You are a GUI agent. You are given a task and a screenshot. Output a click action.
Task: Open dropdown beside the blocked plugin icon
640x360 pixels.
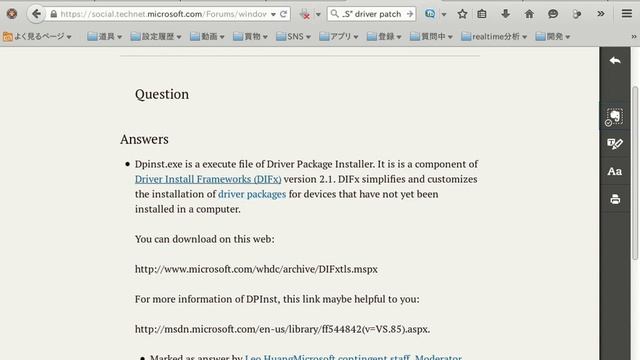tap(318, 14)
